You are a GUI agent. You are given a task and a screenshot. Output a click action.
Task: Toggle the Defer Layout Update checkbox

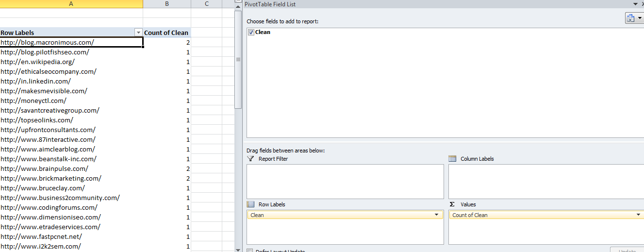click(250, 251)
